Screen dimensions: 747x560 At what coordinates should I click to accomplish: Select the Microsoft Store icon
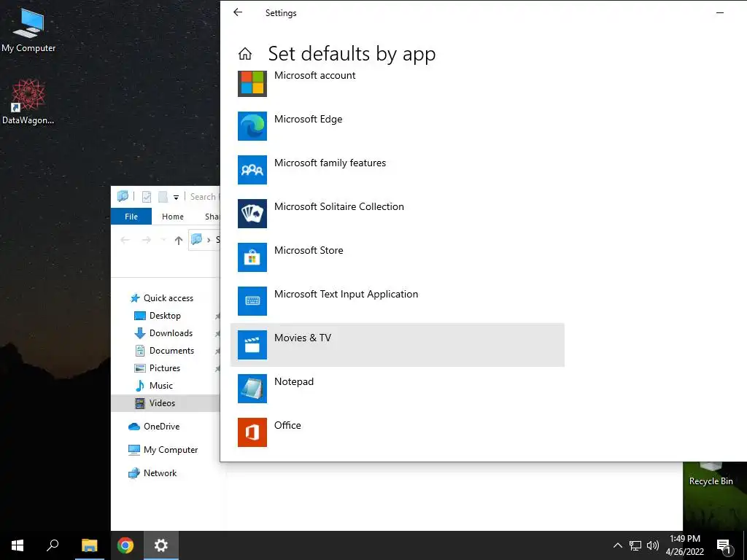pyautogui.click(x=252, y=257)
